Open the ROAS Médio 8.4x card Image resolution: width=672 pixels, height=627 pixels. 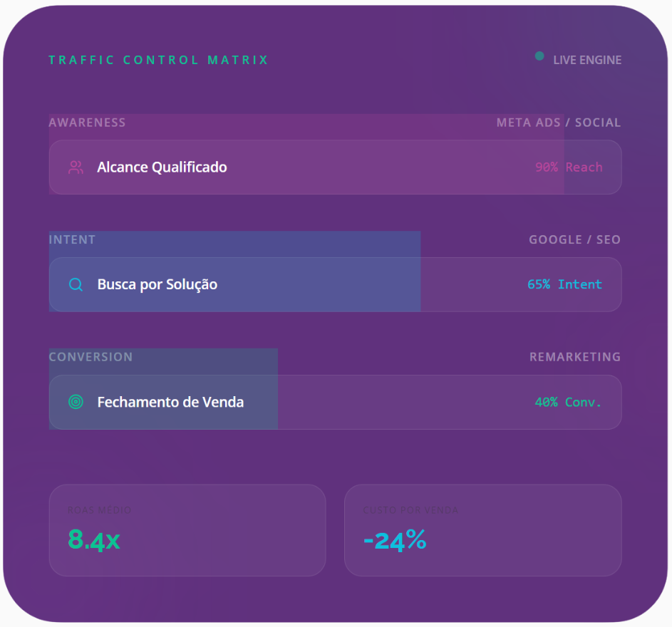pos(187,530)
